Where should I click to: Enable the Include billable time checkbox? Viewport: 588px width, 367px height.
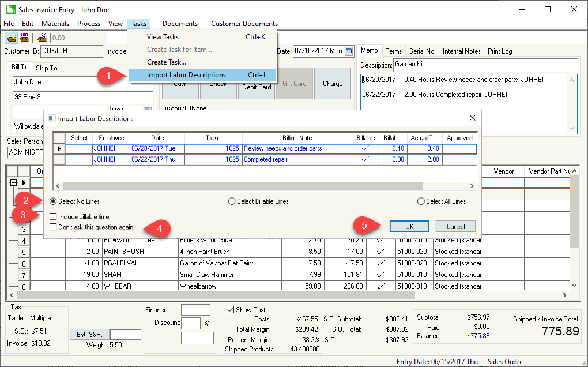53,216
